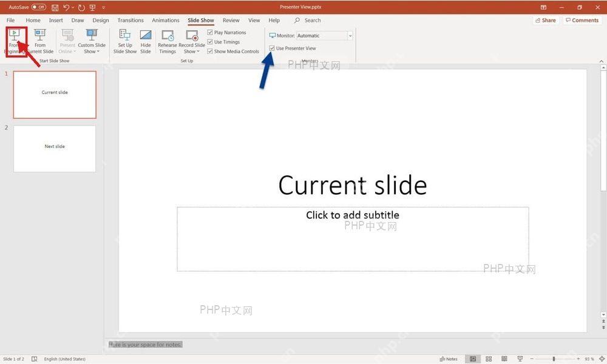Click Slide 1 of 2 indicator
This screenshot has height=364, width=607.
pyautogui.click(x=13, y=359)
